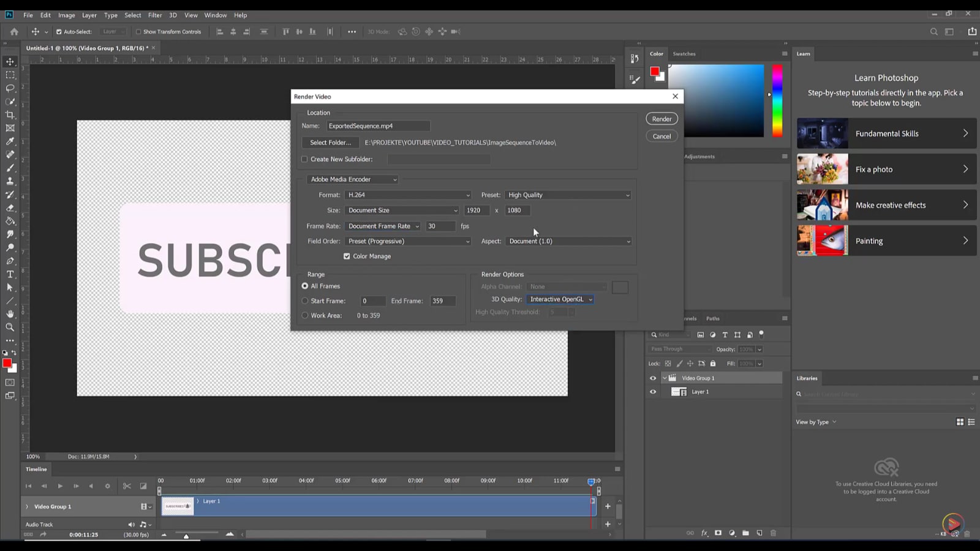The width and height of the screenshot is (980, 551).
Task: Open the Field Order dropdown
Action: (408, 241)
